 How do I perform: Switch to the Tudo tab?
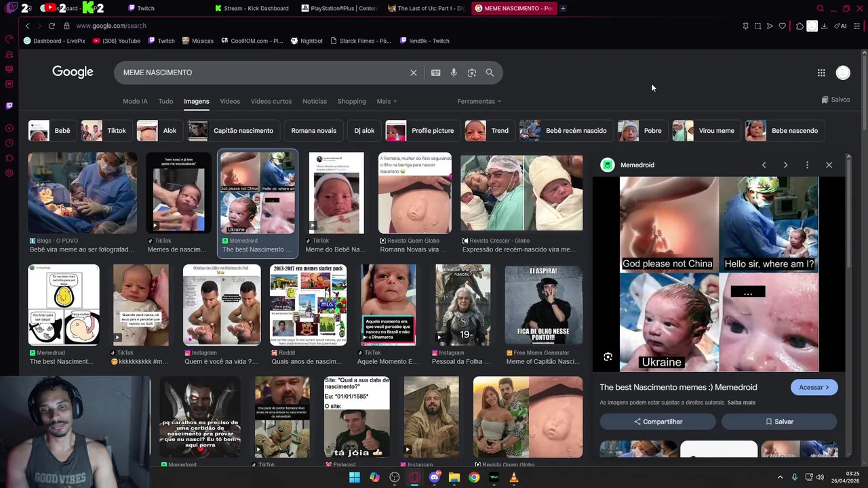pyautogui.click(x=165, y=101)
